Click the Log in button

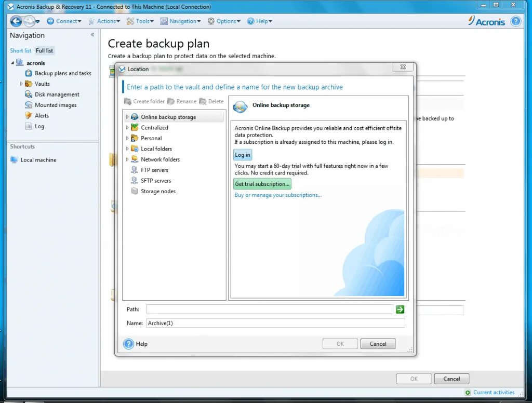coord(243,155)
